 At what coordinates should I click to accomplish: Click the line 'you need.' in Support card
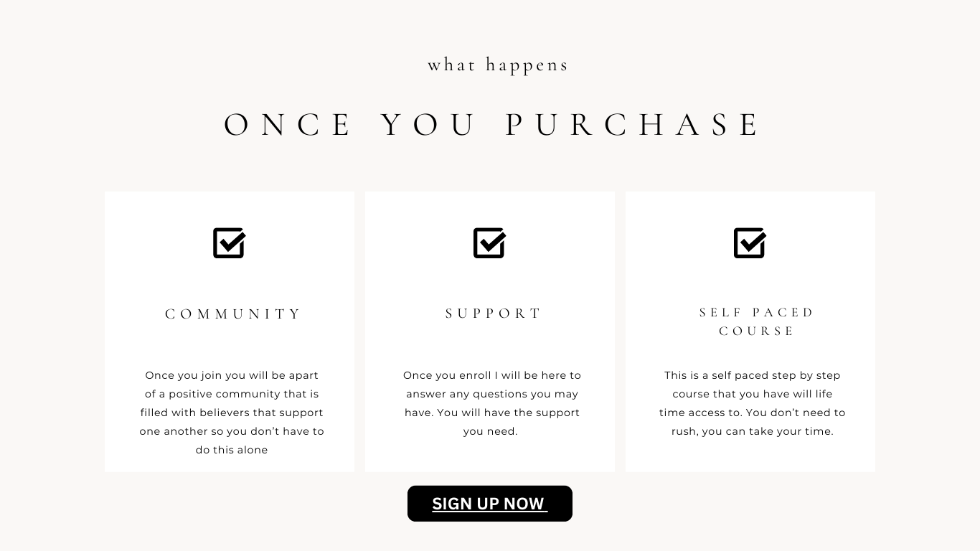[491, 431]
